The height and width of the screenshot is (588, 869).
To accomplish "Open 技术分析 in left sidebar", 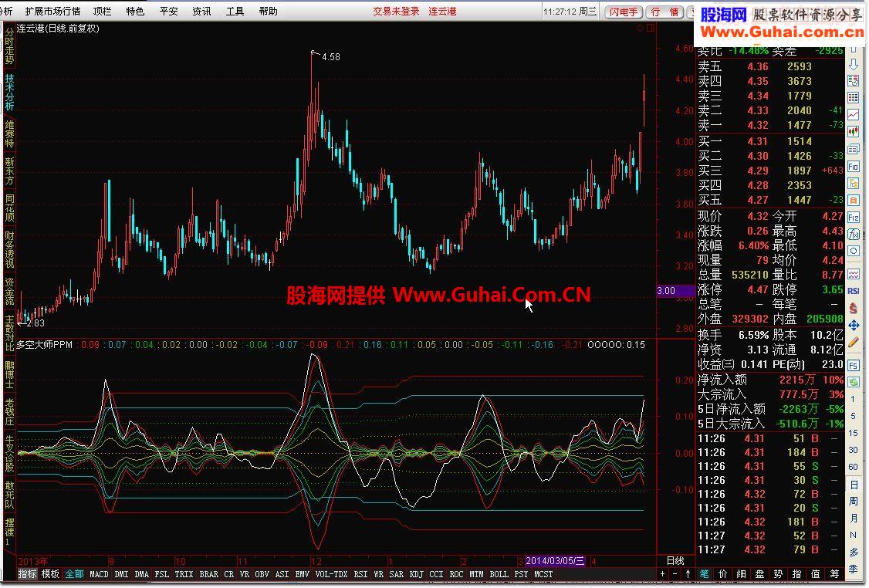I will click(x=9, y=92).
